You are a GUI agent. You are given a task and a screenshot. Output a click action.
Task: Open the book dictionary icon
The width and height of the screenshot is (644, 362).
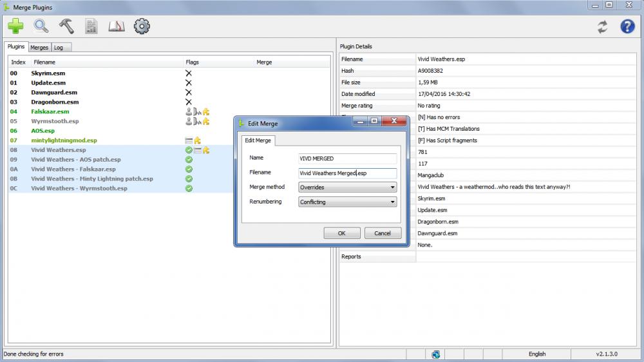[x=117, y=26]
